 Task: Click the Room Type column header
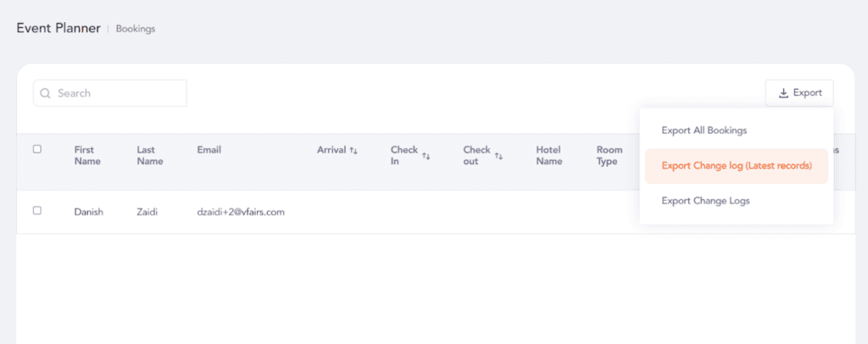click(609, 155)
